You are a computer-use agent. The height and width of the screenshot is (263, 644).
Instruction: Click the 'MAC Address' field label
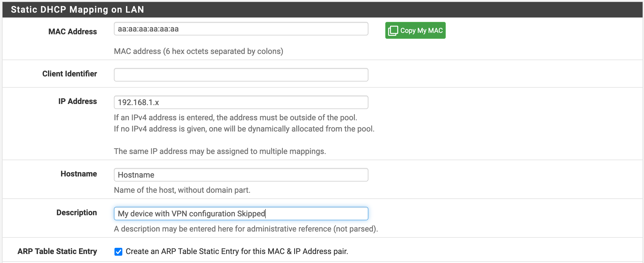(73, 31)
